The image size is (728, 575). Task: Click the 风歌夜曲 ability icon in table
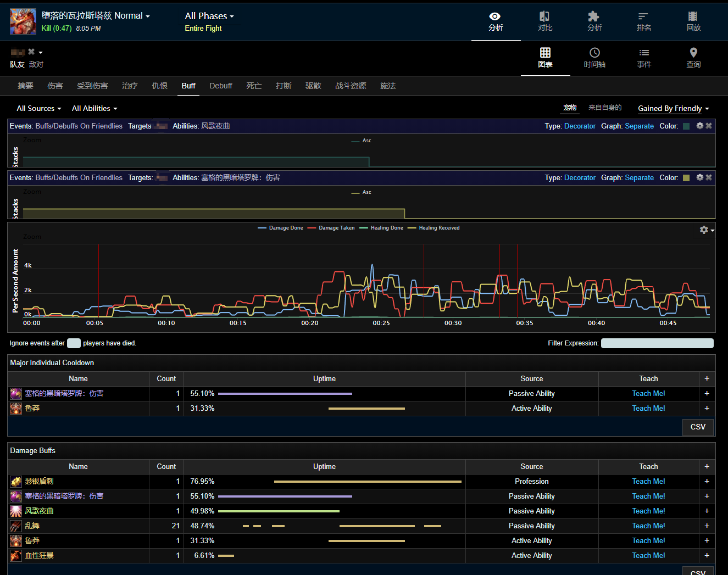(16, 511)
